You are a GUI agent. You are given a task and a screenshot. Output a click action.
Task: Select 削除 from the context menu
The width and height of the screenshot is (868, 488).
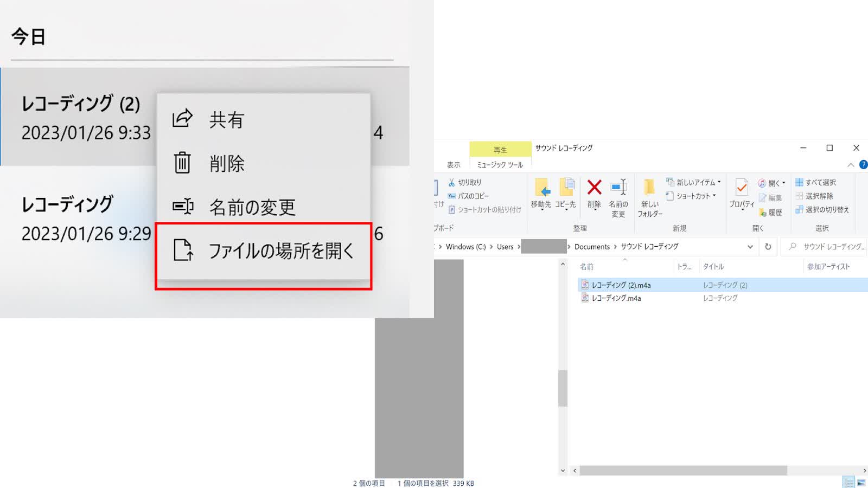click(264, 163)
